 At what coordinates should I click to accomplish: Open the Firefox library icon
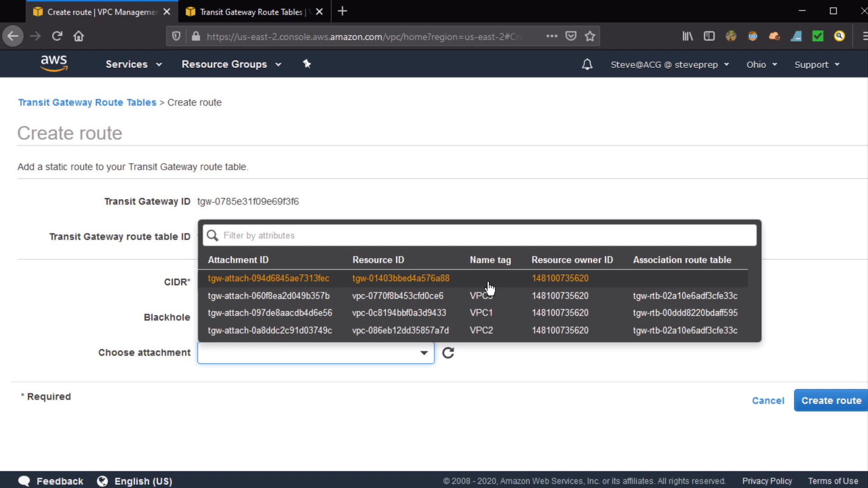[687, 36]
